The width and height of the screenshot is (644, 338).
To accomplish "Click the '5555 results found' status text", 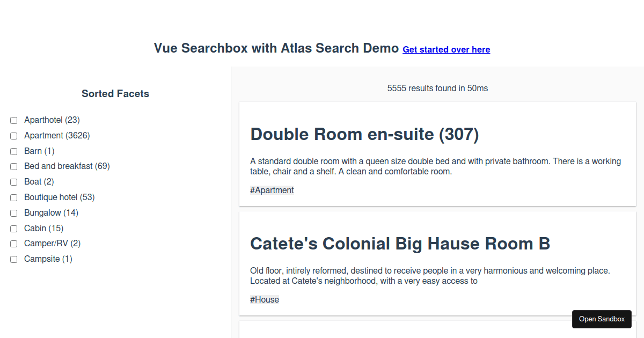I will point(437,88).
